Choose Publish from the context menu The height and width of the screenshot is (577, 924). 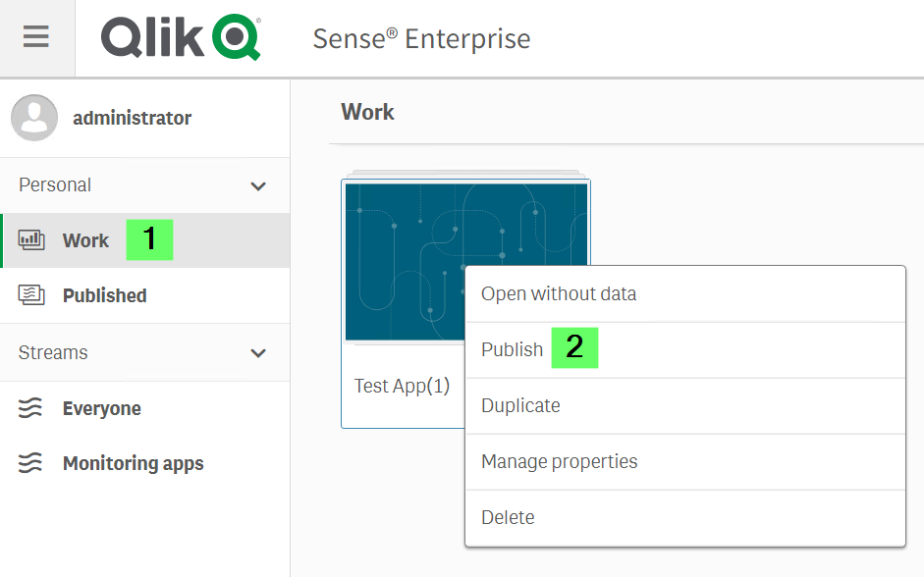(511, 348)
